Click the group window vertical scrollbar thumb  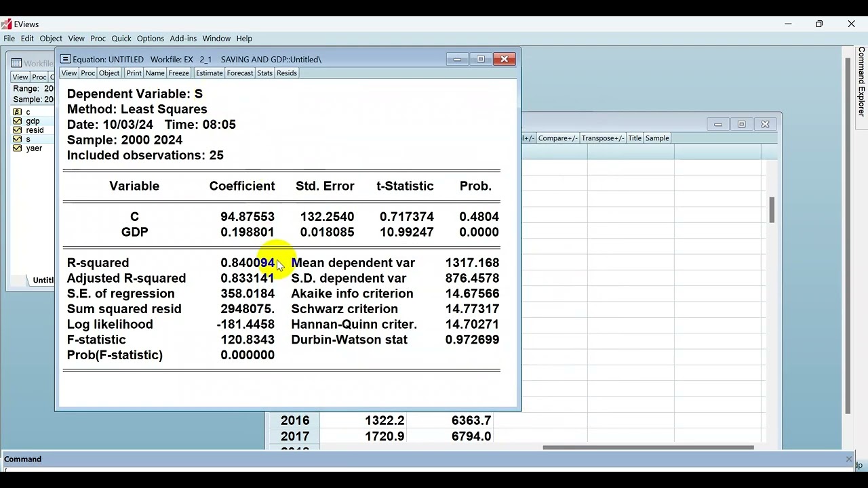772,209
